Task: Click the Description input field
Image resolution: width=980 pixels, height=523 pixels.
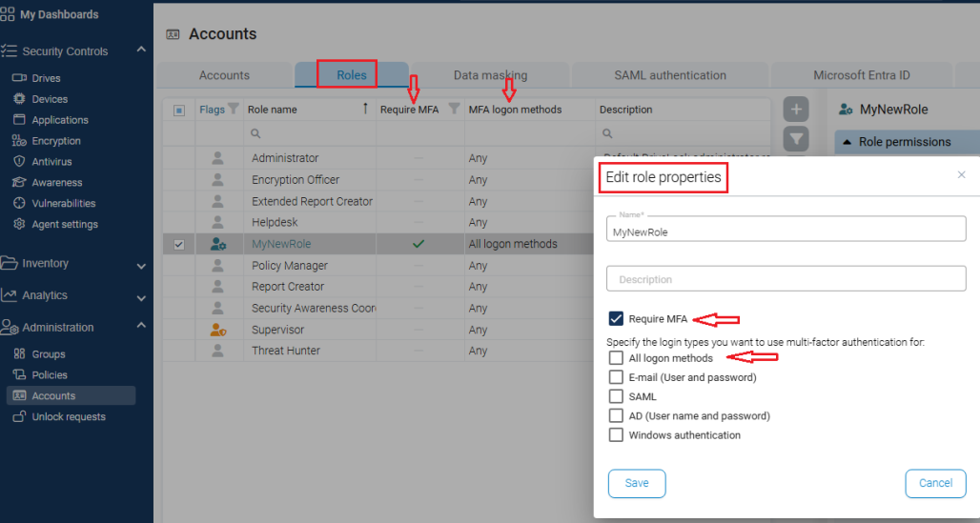Action: 786,279
